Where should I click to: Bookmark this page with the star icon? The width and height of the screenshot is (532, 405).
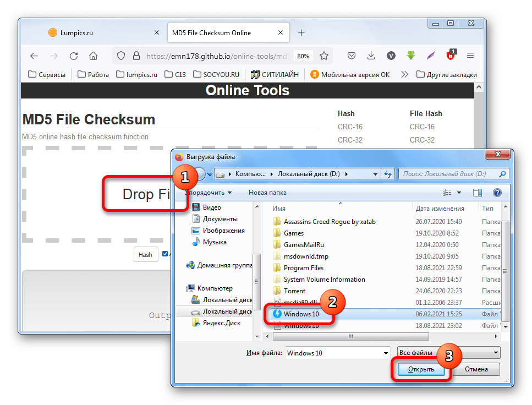pyautogui.click(x=324, y=56)
